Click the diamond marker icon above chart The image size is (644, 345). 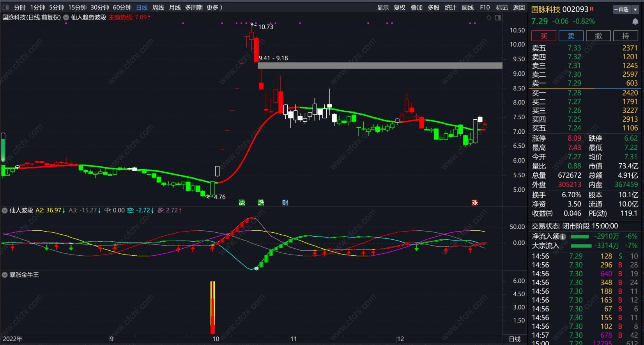coord(489,18)
